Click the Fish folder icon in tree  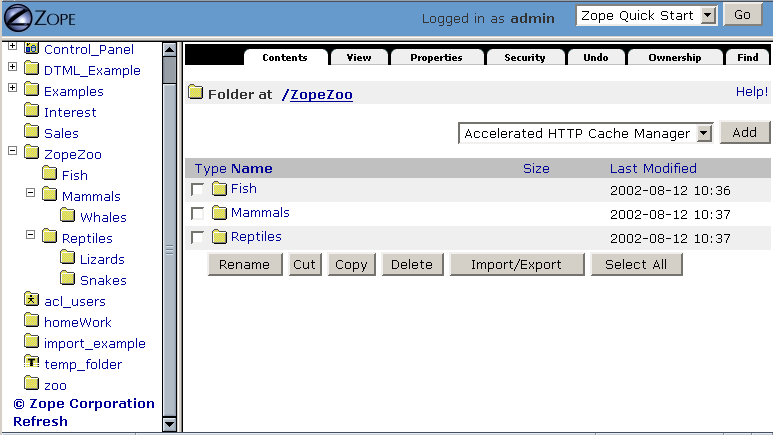click(49, 174)
